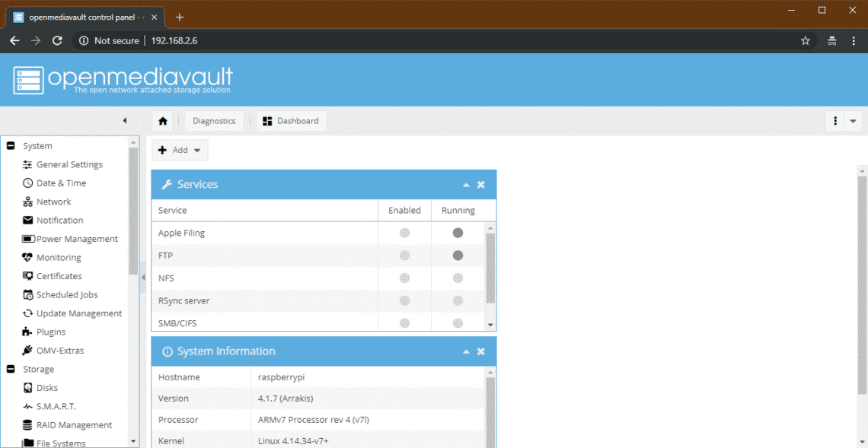Open the Monitoring item
The height and width of the screenshot is (448, 868).
tap(59, 258)
